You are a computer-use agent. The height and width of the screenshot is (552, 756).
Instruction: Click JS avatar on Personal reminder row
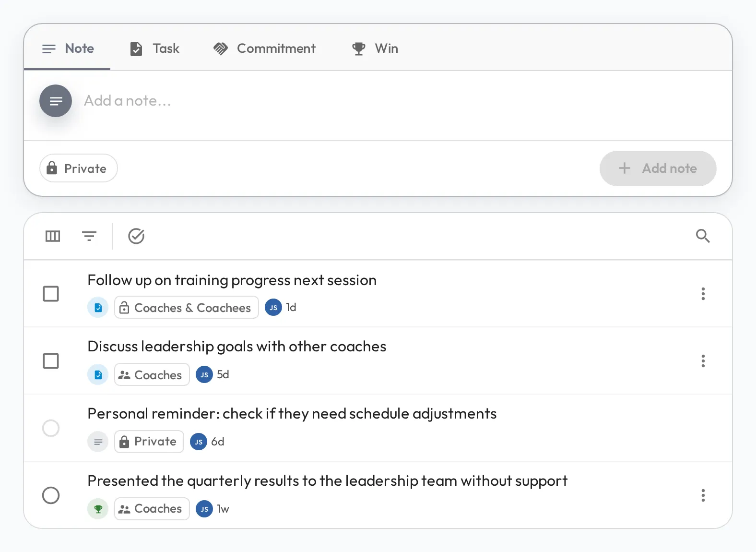(199, 442)
